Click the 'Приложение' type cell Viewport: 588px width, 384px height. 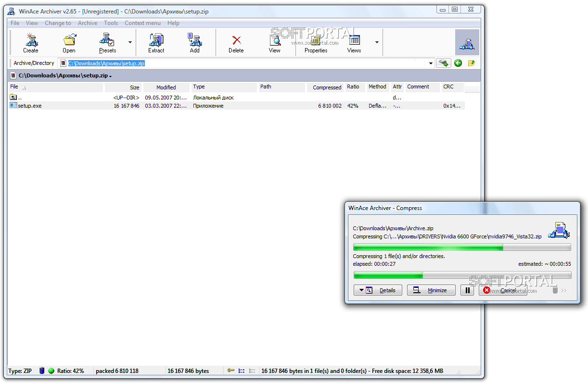click(x=208, y=106)
